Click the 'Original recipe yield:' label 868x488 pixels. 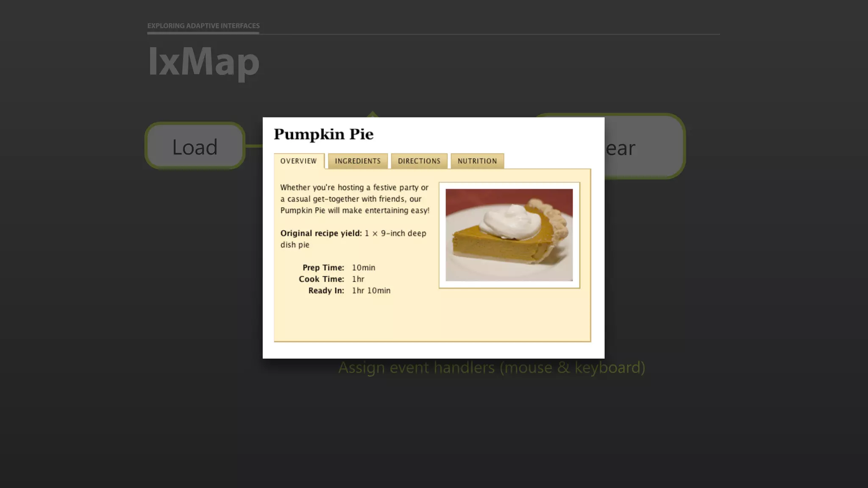pyautogui.click(x=321, y=233)
